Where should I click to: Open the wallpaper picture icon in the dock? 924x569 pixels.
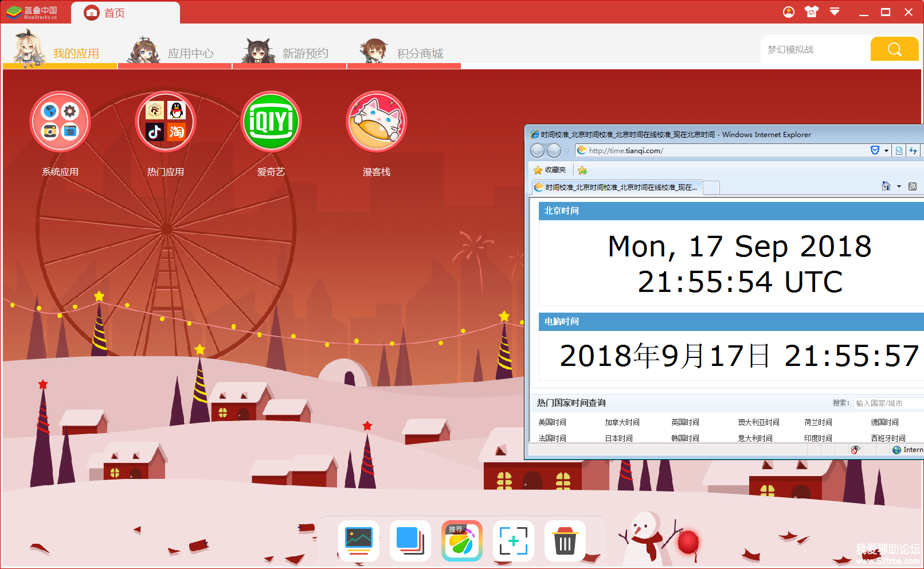point(359,541)
